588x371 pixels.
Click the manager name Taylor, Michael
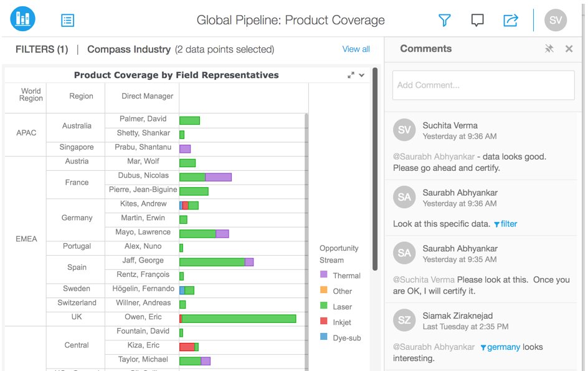tap(143, 359)
